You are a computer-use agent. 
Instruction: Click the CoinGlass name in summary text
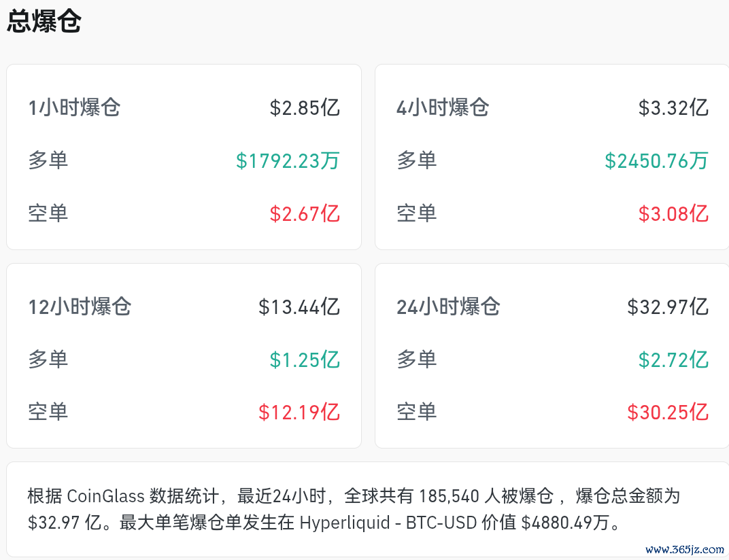(x=106, y=496)
